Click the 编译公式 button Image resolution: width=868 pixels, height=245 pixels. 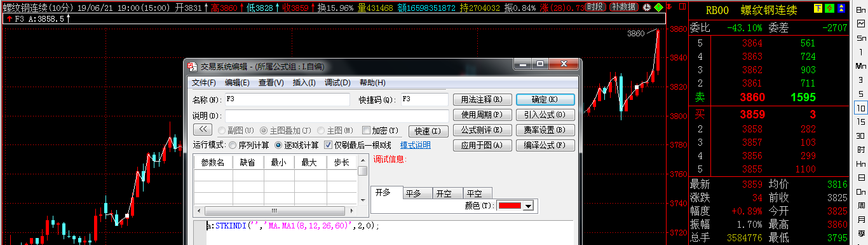pos(545,146)
